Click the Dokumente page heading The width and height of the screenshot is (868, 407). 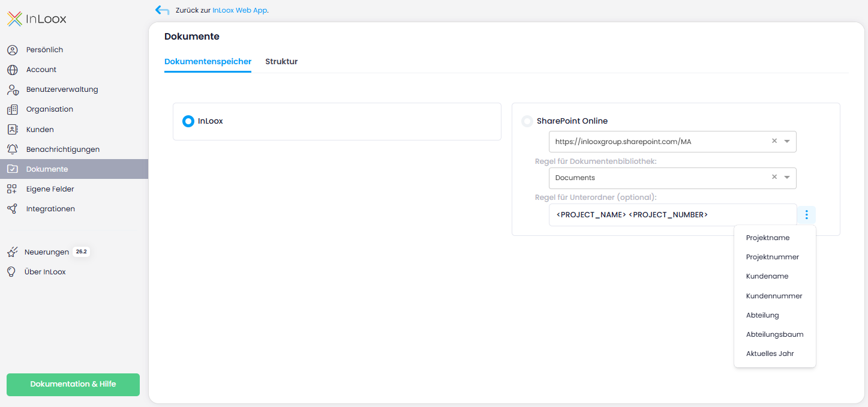192,37
